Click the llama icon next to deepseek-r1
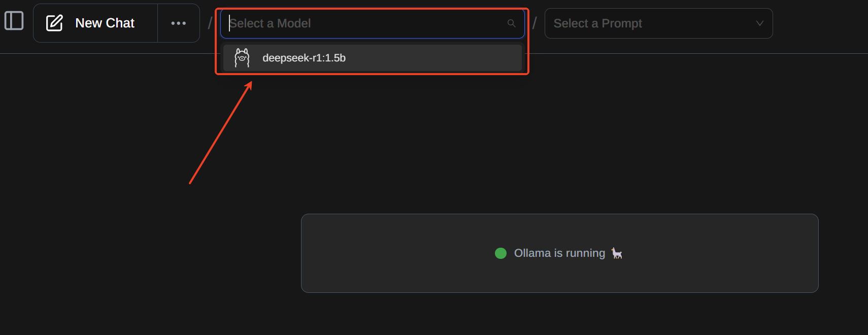The height and width of the screenshot is (335, 868). 242,58
